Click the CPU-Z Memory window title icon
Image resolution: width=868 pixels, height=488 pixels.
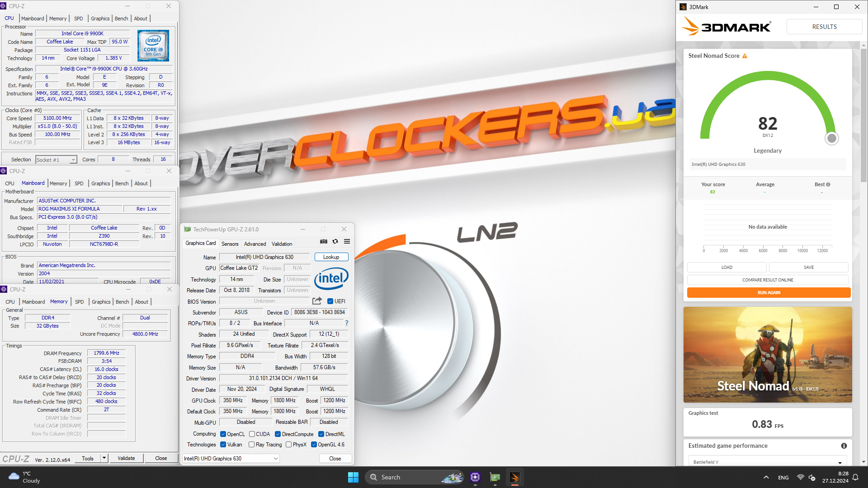click(4, 289)
